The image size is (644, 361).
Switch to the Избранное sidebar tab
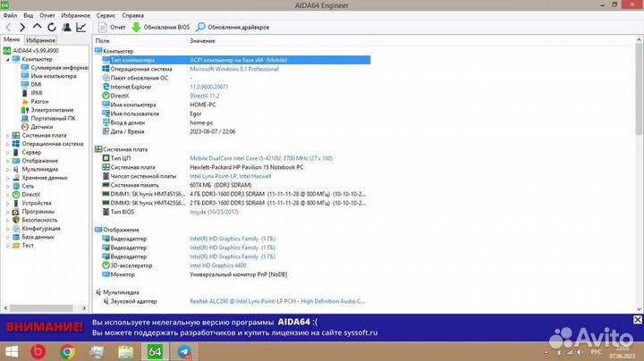click(40, 40)
